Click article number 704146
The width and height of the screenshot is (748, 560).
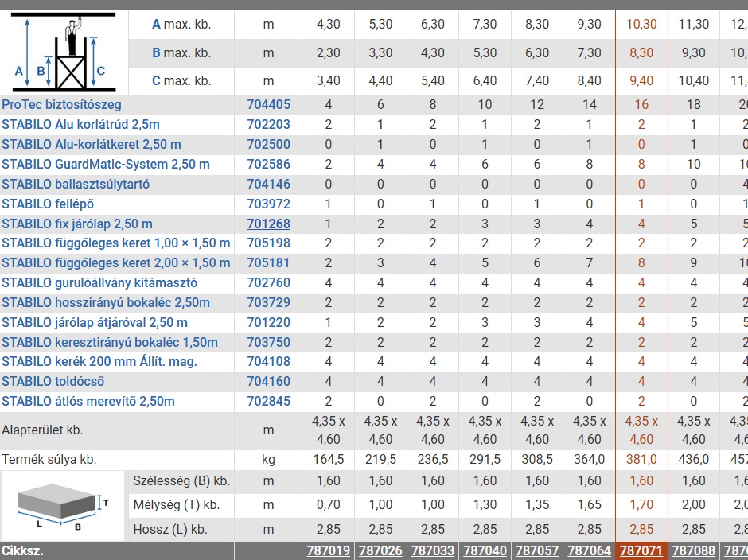[x=269, y=184]
